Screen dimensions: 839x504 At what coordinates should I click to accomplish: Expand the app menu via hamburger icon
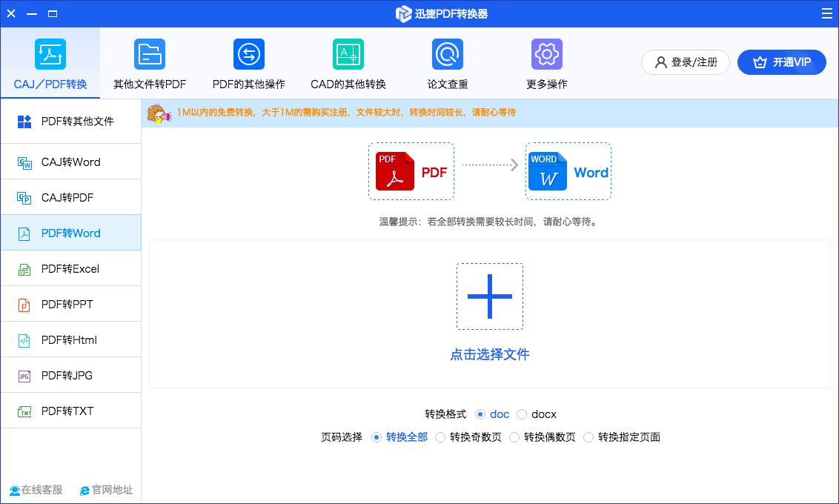pos(826,13)
